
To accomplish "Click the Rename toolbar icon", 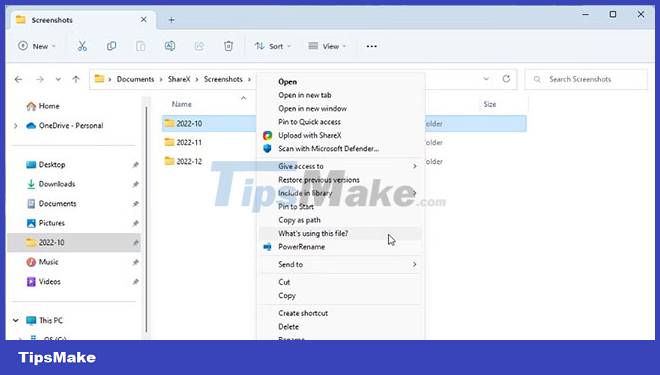I will (x=170, y=46).
